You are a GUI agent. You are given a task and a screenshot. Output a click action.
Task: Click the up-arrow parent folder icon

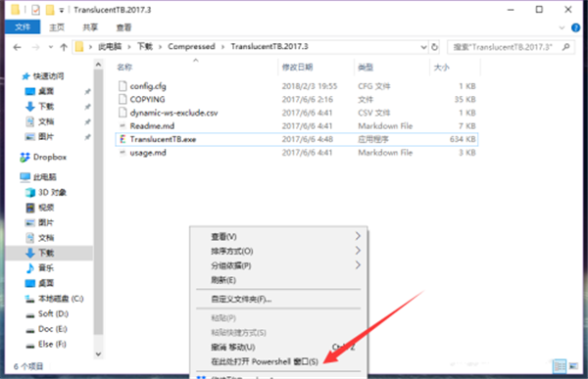(64, 47)
